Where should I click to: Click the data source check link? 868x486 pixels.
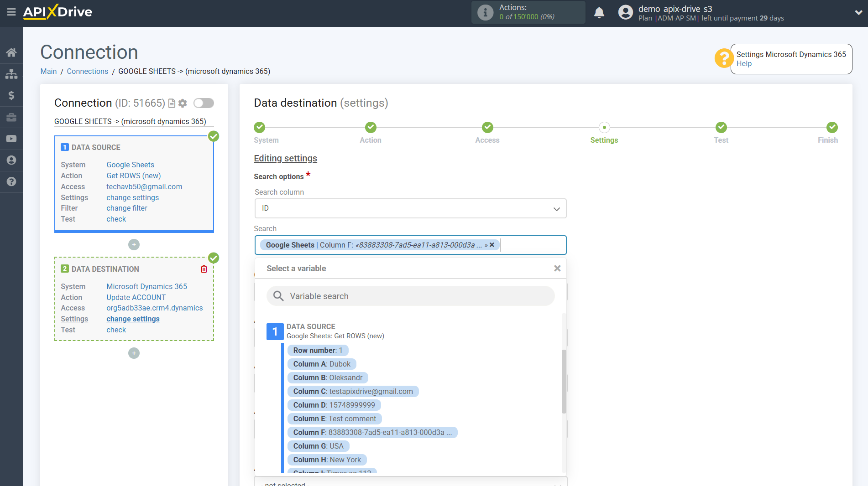coord(116,219)
